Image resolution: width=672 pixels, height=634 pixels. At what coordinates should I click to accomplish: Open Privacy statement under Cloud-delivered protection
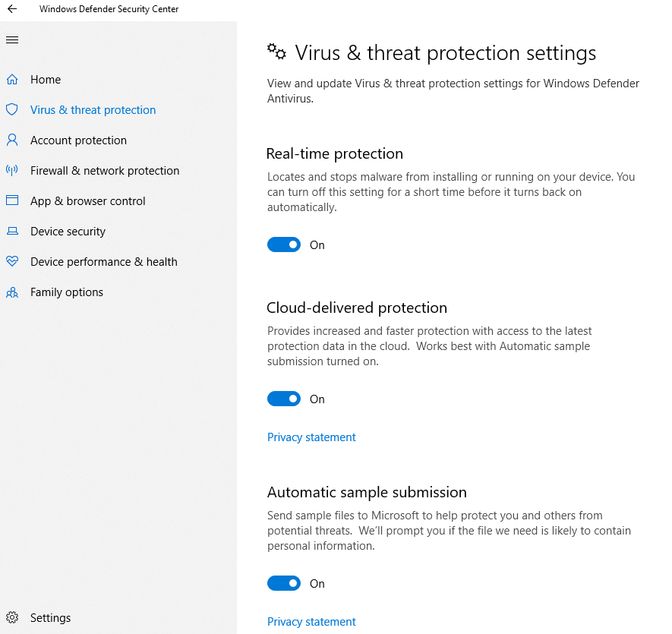coord(311,437)
